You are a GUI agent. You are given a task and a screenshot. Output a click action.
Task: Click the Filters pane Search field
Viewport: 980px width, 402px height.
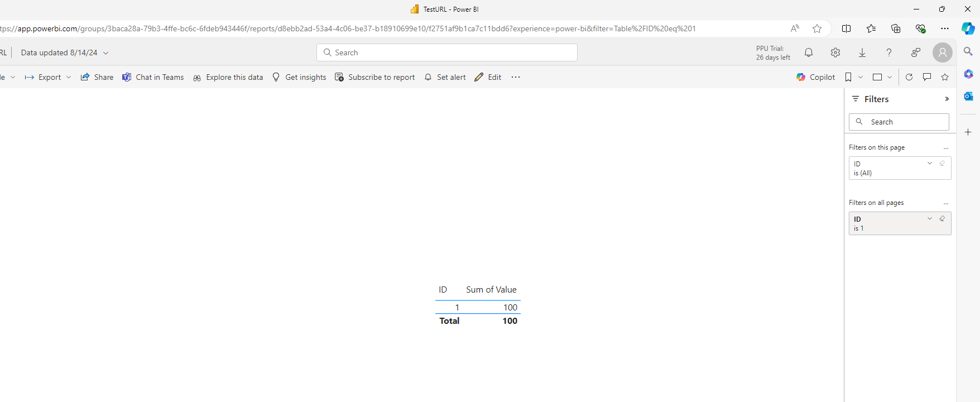(899, 122)
